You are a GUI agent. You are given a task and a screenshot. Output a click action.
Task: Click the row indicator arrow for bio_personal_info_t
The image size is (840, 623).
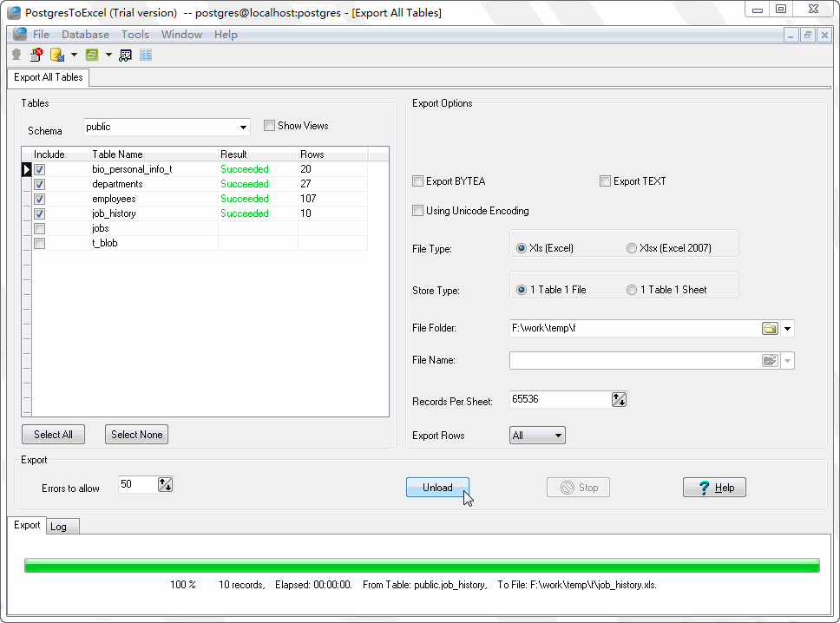(x=26, y=169)
